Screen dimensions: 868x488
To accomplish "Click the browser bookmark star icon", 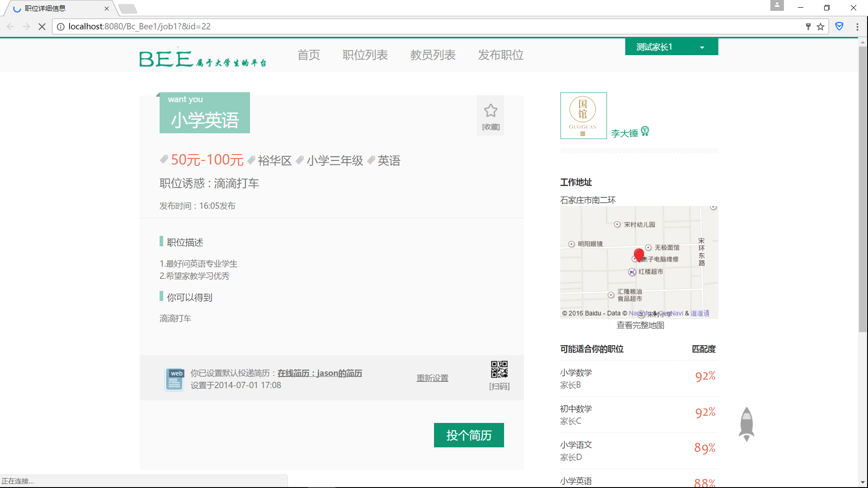I will pos(821,27).
